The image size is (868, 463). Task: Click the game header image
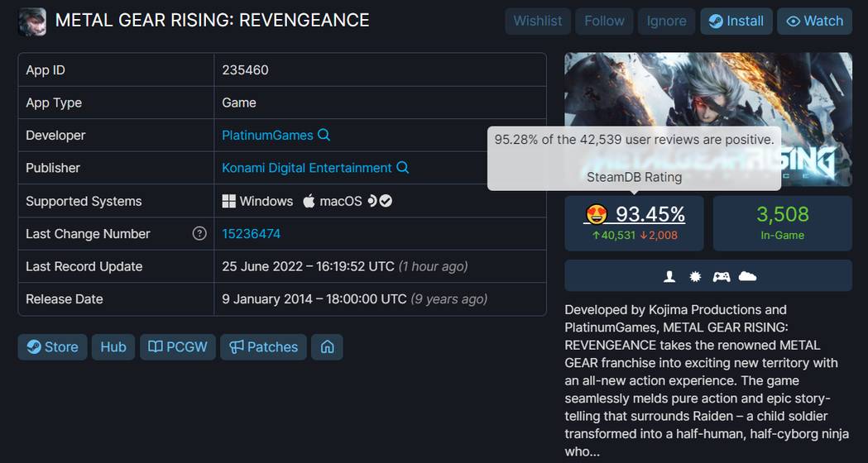tap(708, 119)
